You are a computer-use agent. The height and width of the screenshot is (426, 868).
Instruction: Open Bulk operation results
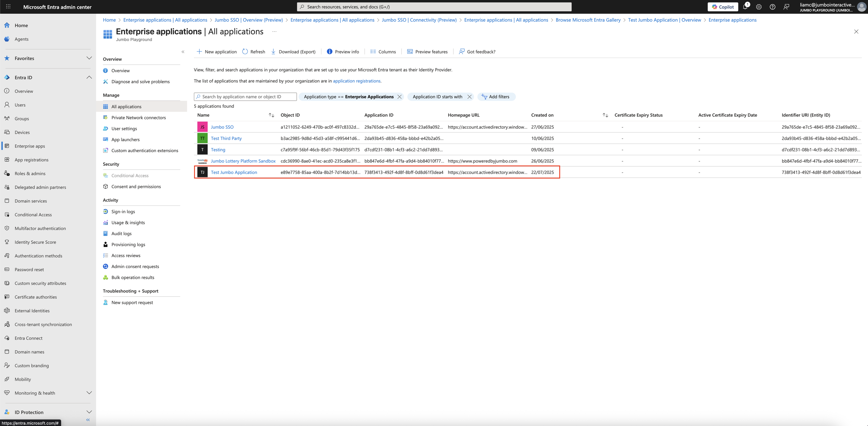point(133,278)
